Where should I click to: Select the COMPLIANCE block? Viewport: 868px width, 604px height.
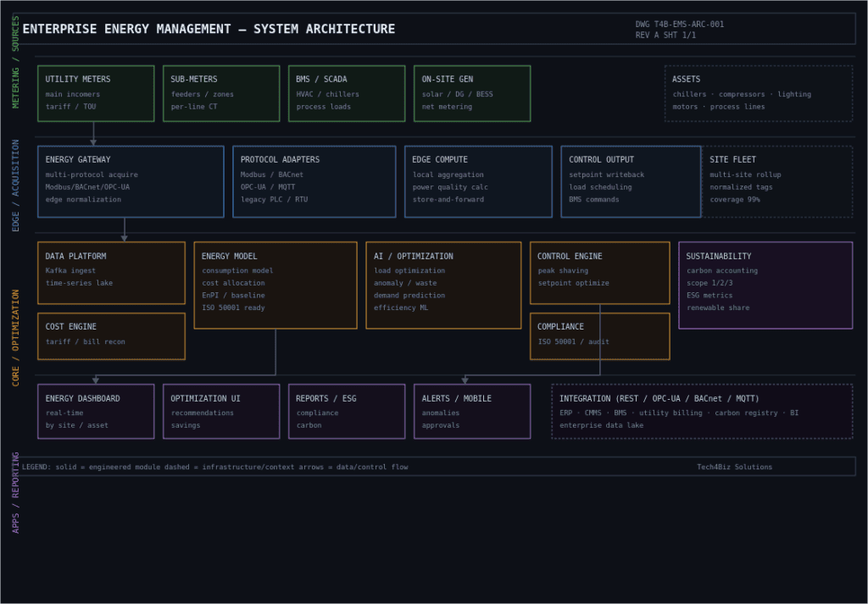point(600,336)
